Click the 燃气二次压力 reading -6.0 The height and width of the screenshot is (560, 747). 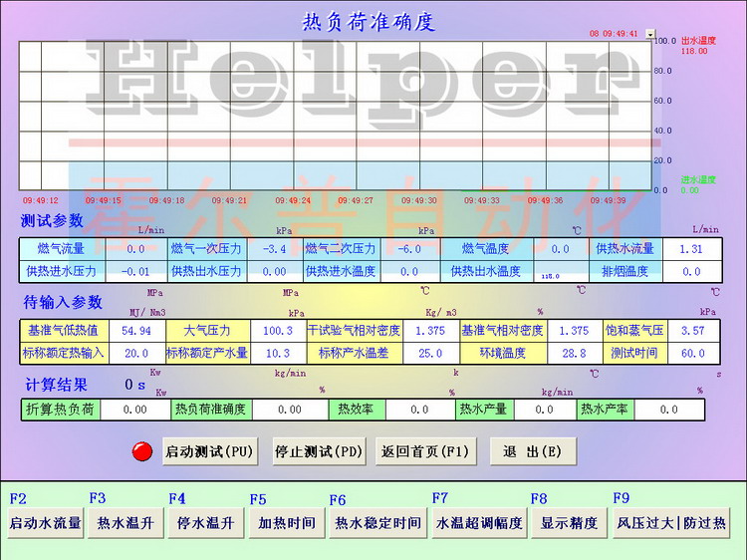(409, 249)
